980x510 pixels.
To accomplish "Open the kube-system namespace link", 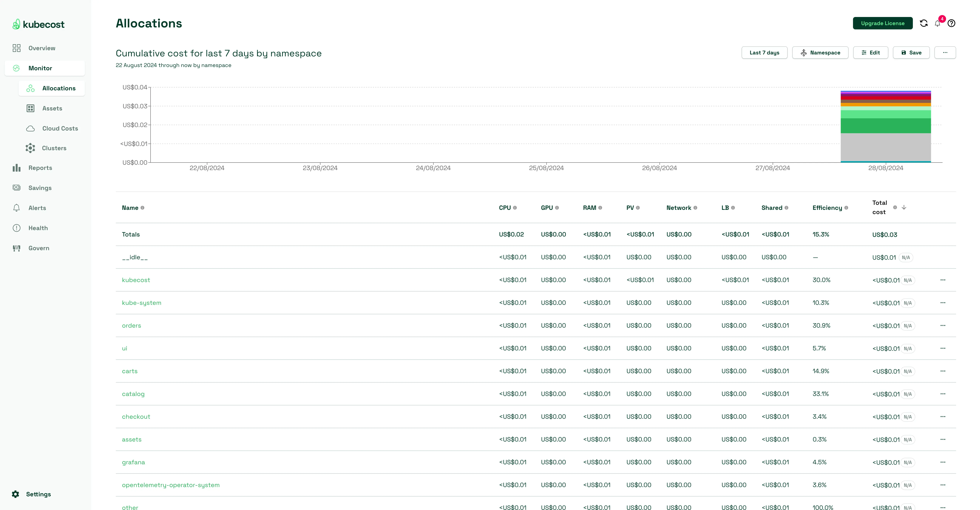I will (x=141, y=302).
